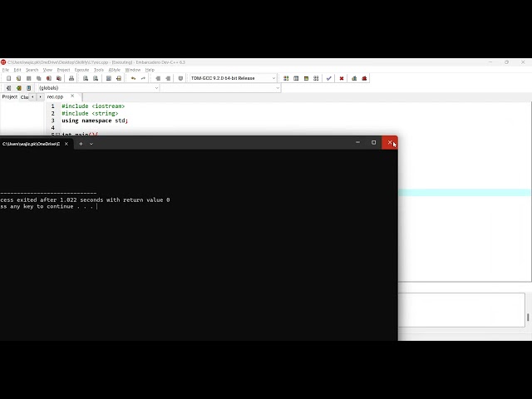Open the Help menu
Screen dimensions: 532x399
[x=150, y=70]
